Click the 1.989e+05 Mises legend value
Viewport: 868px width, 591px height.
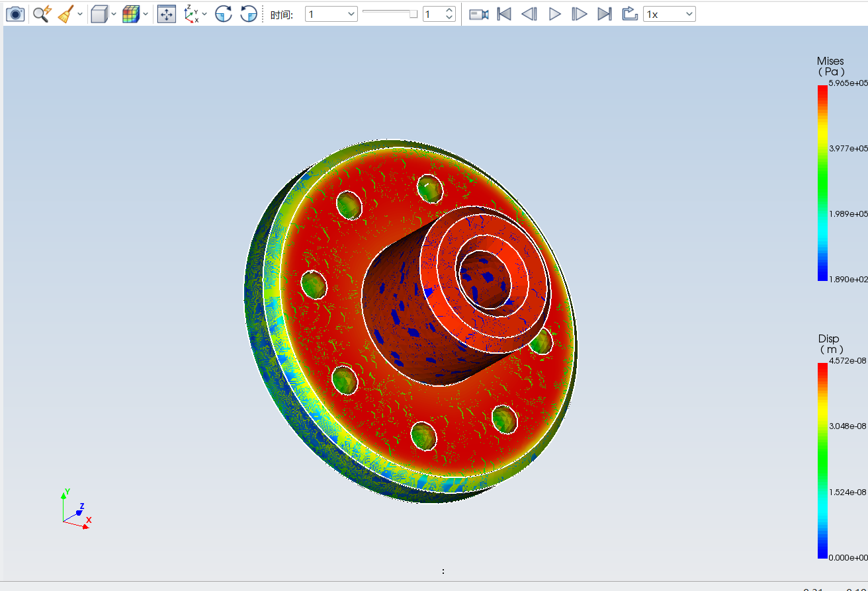pyautogui.click(x=848, y=214)
